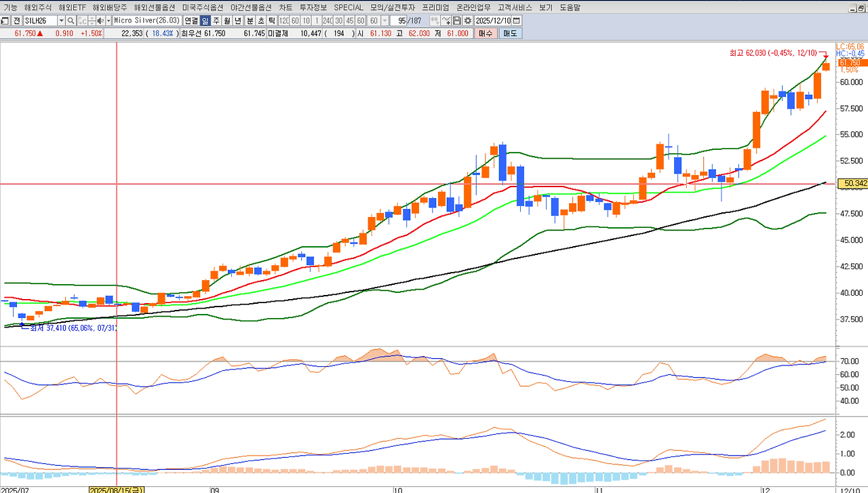Click the 매도 sell button
The width and height of the screenshot is (868, 493).
pyautogui.click(x=510, y=33)
